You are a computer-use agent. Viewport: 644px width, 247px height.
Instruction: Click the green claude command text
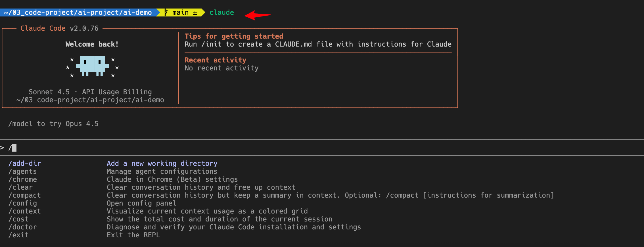pos(221,12)
